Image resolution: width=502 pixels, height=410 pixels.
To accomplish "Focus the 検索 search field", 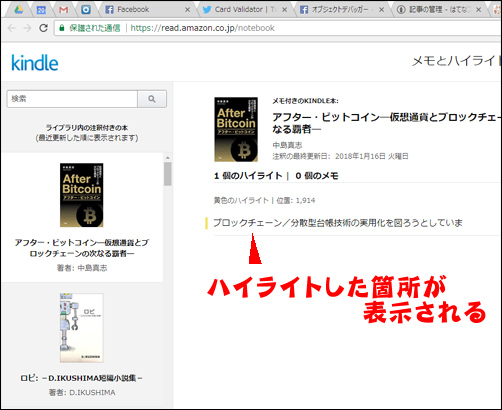I will (72, 99).
